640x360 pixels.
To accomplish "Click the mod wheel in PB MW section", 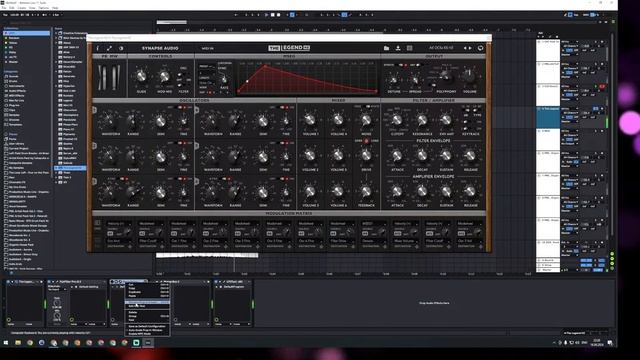I will point(115,78).
